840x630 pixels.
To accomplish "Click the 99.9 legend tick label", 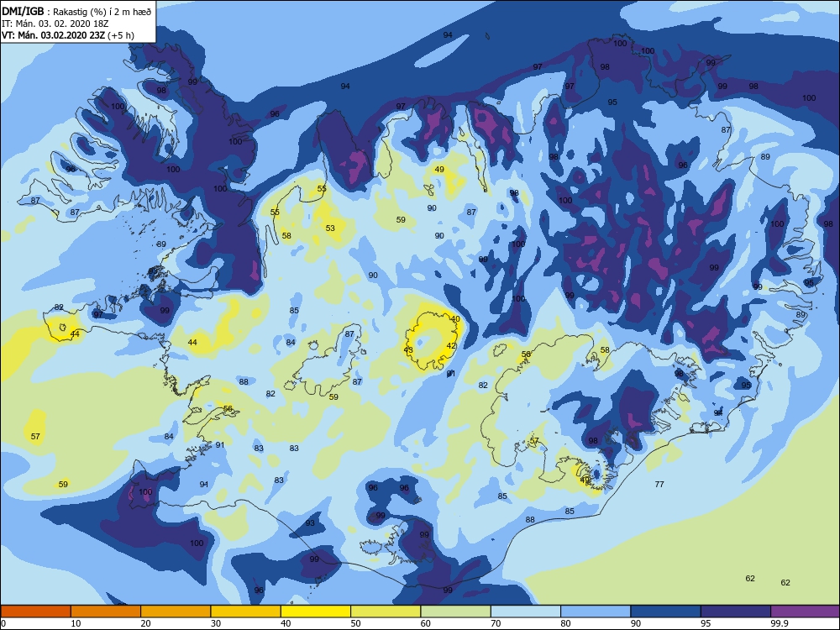I will [x=779, y=623].
